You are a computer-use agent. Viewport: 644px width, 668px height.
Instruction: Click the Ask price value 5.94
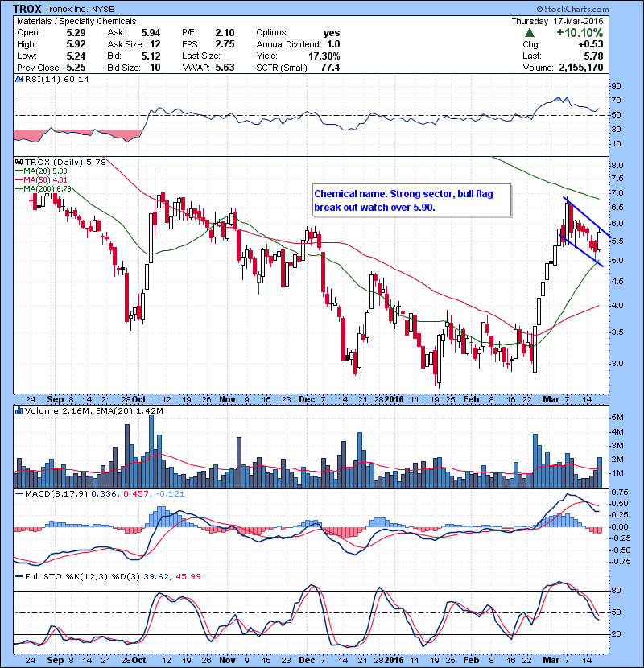click(x=151, y=33)
